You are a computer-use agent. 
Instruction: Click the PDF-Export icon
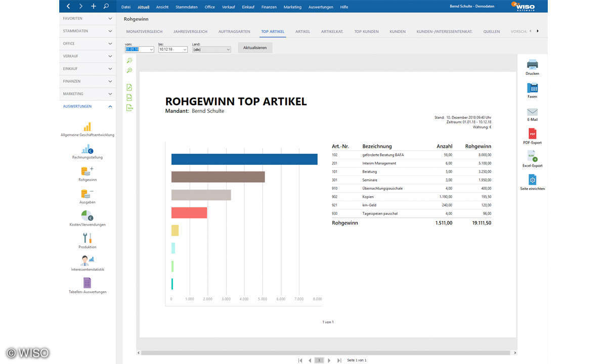(x=532, y=133)
